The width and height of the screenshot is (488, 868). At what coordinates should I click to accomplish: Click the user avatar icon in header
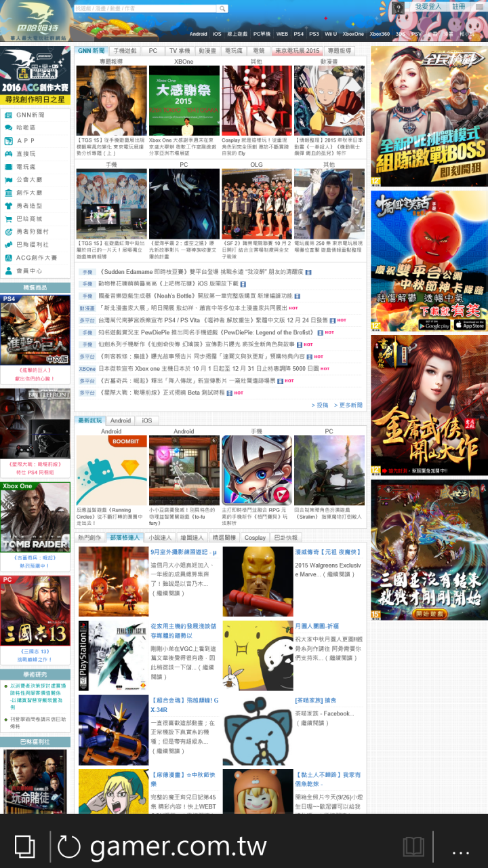398,7
